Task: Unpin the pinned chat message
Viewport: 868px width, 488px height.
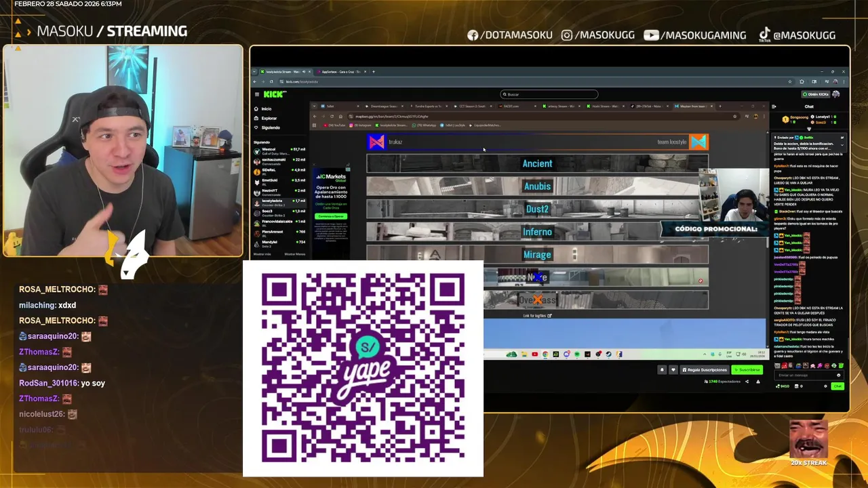Action: coord(842,138)
